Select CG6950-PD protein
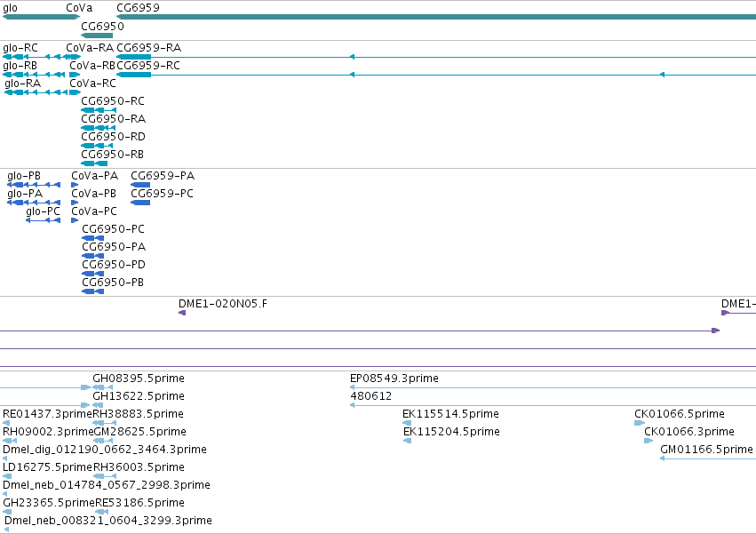This screenshot has height=534, width=756. [92, 274]
